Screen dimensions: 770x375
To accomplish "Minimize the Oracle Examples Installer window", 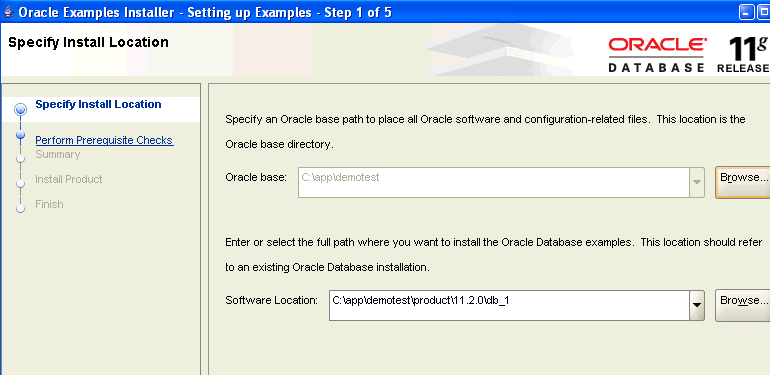I will point(747,13).
